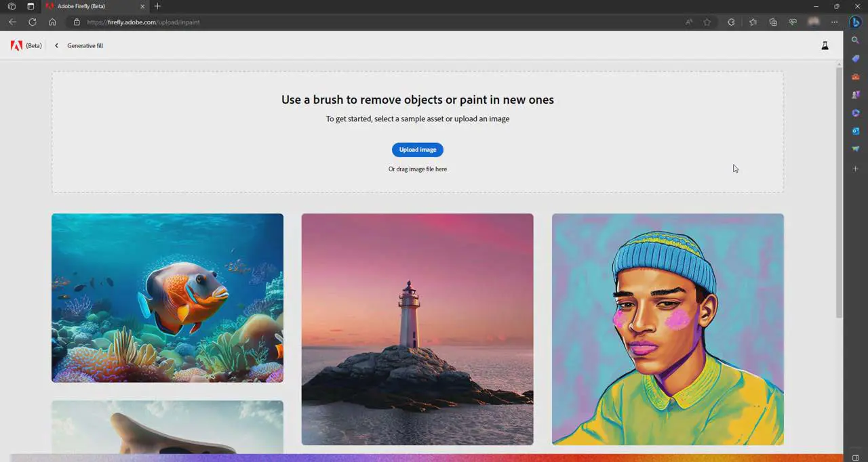Choose the tropical fish sample image
The width and height of the screenshot is (868, 462).
click(x=167, y=298)
